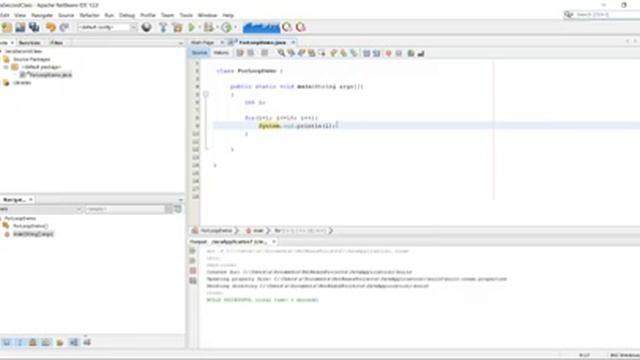Open the Team menu
The image size is (640, 360).
tap(167, 15)
